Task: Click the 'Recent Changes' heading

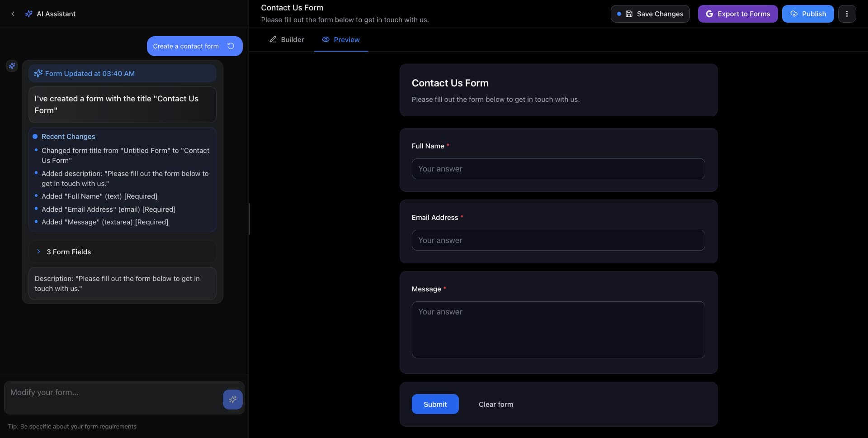Action: click(68, 137)
